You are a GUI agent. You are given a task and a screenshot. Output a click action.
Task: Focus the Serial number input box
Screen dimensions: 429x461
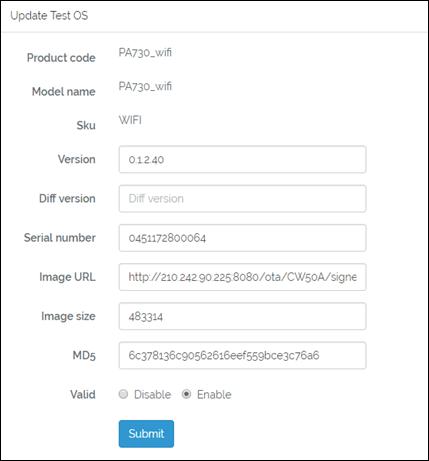[x=242, y=238]
